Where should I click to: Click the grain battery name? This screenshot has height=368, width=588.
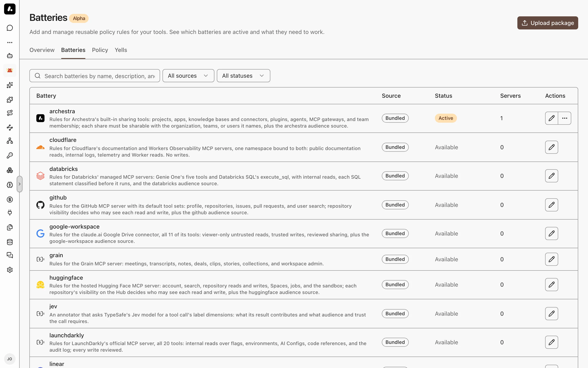(56, 255)
